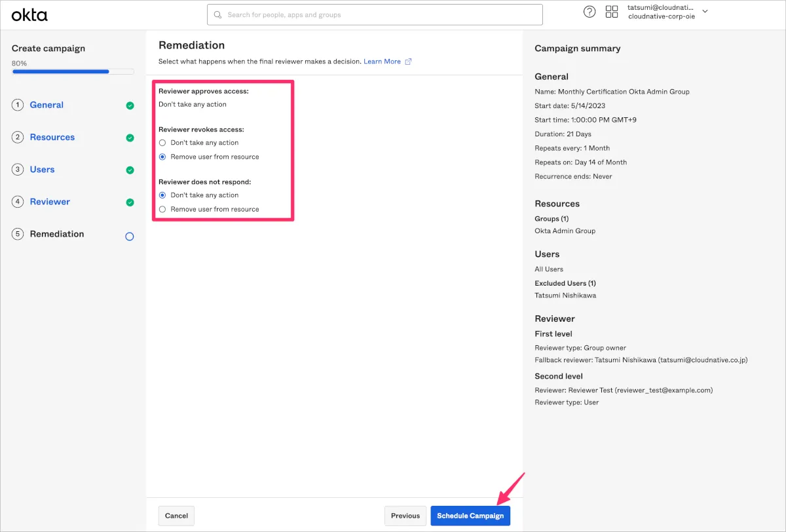This screenshot has height=532, width=786.
Task: Click the step 5 Remediation status circle
Action: (x=130, y=237)
